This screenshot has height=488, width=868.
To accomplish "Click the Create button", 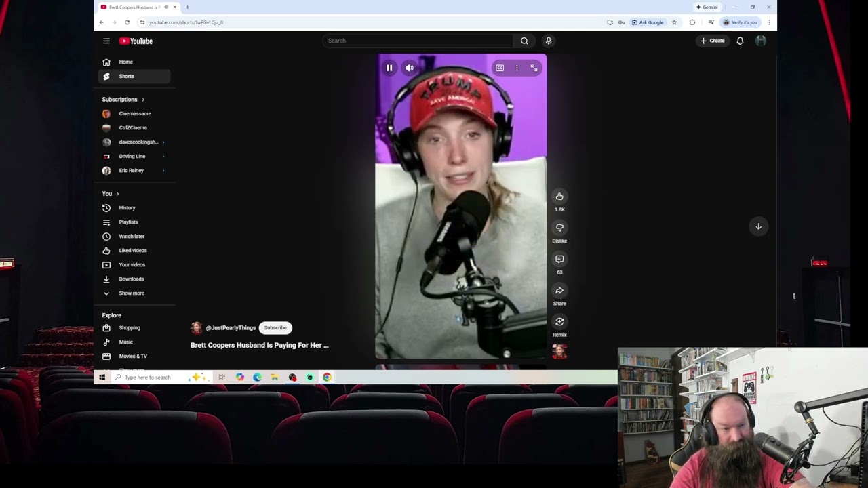I will tap(712, 41).
